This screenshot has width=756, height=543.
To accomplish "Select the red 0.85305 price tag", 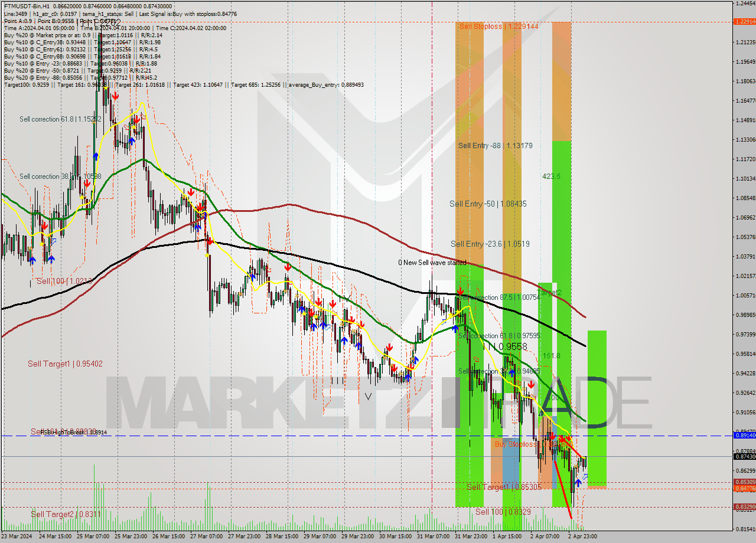I will point(744,482).
